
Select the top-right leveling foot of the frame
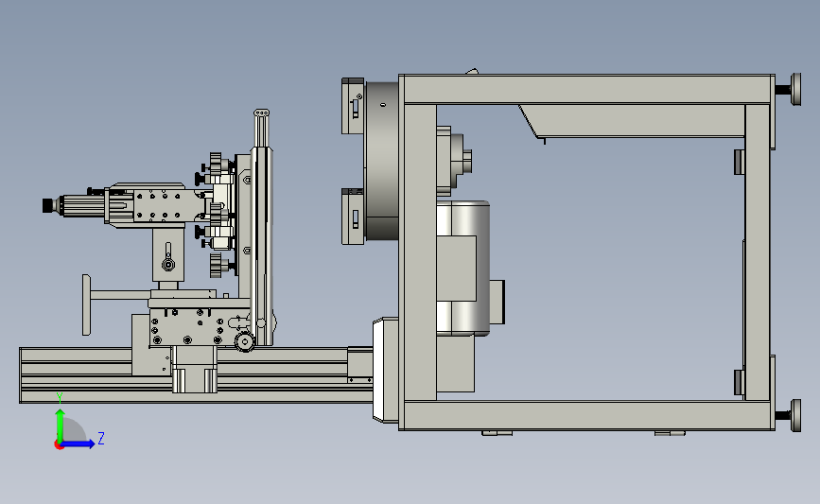[789, 90]
